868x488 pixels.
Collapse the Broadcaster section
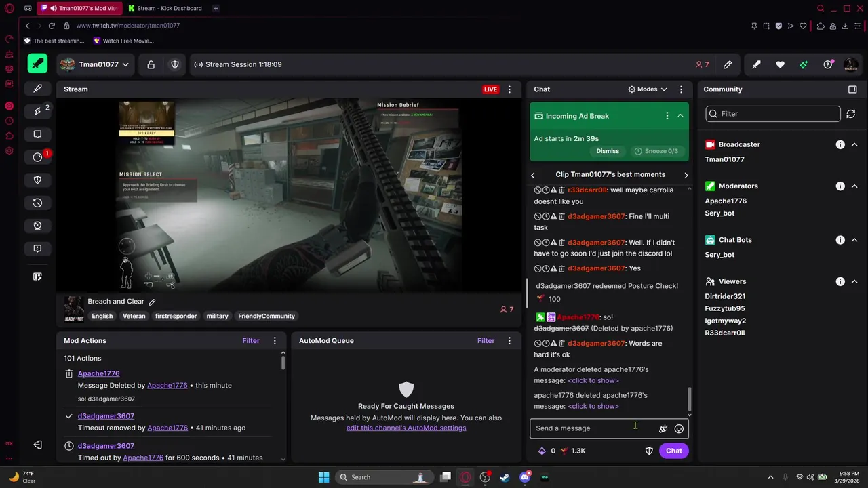[854, 144]
